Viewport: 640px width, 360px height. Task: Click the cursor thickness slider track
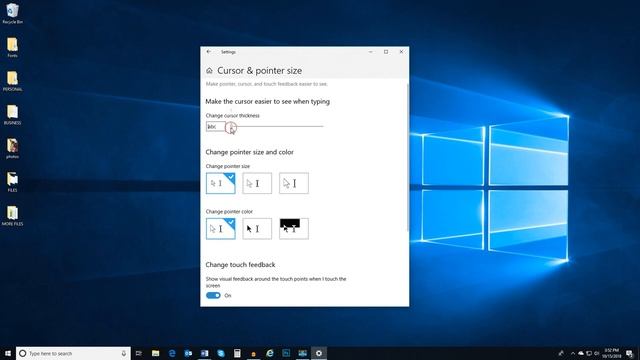275,127
